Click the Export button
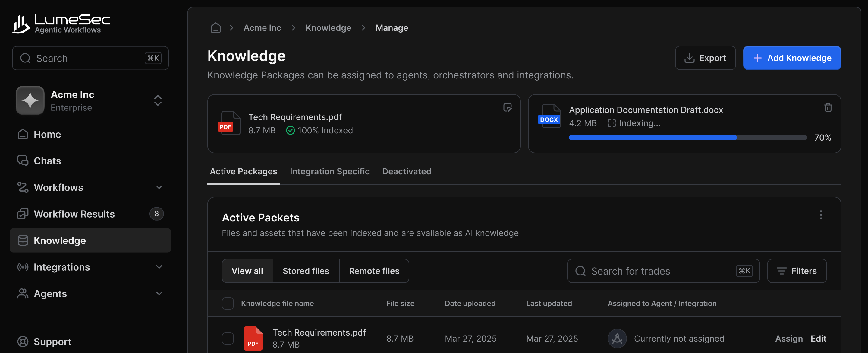 pyautogui.click(x=705, y=58)
